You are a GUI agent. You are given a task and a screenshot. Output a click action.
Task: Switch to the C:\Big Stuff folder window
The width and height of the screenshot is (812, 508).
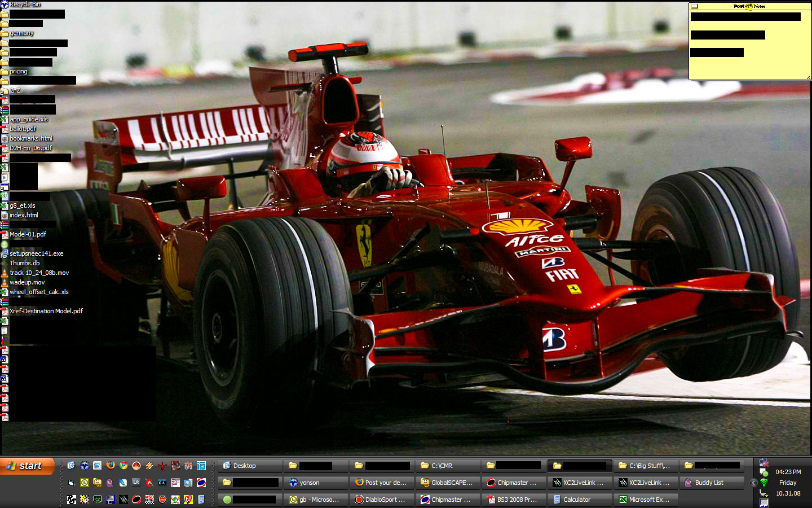pos(646,466)
